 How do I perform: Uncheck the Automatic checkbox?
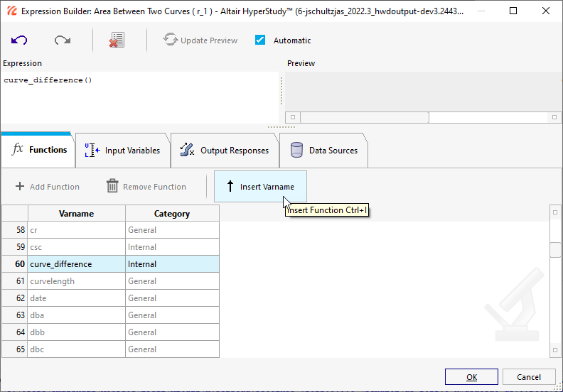(x=260, y=40)
